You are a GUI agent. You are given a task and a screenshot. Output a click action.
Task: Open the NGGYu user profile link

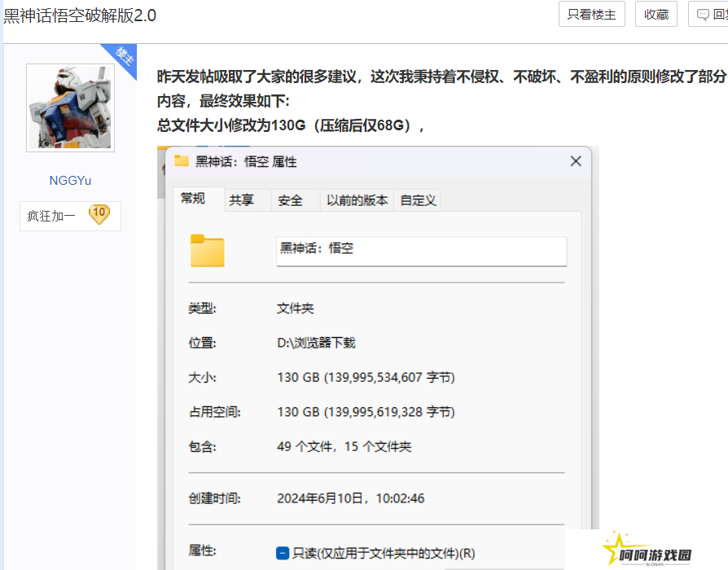(70, 181)
